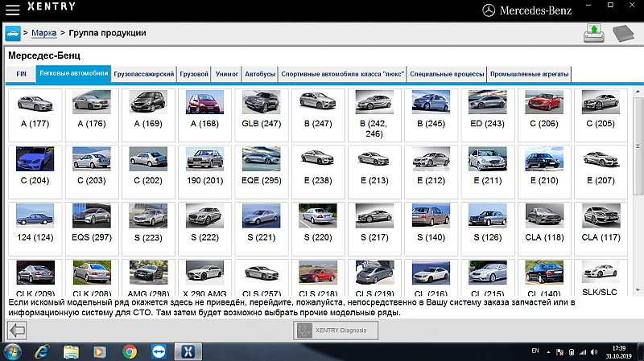
Task: Open the Унимог tab
Action: [227, 74]
